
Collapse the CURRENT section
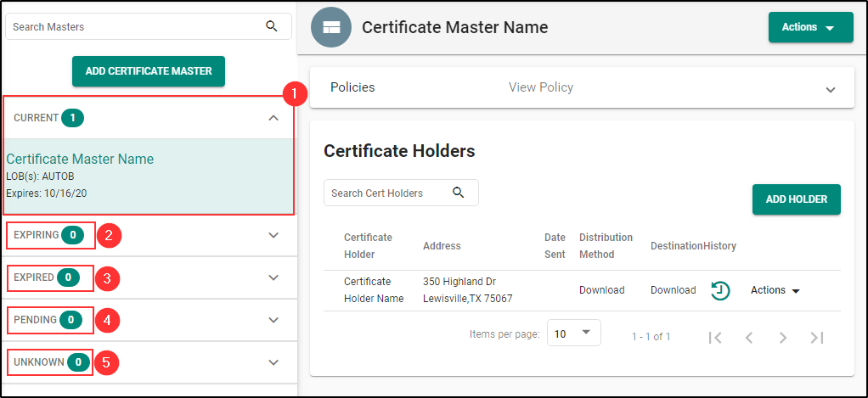(x=273, y=118)
